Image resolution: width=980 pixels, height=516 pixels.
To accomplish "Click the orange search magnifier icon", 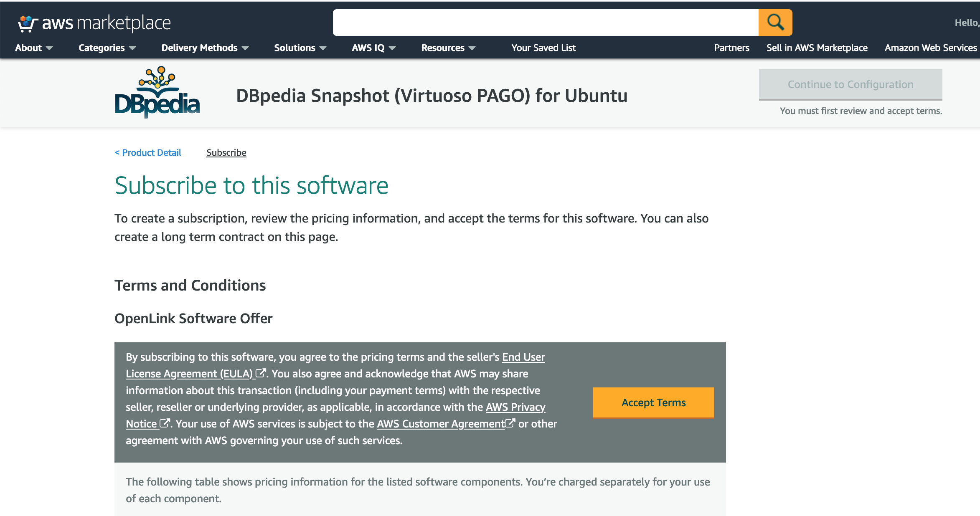I will click(x=775, y=23).
